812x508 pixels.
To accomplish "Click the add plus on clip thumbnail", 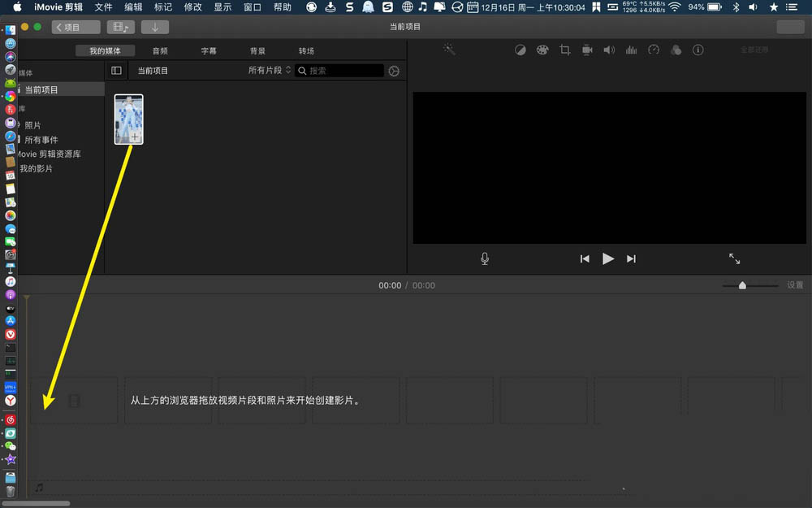I will tap(135, 137).
